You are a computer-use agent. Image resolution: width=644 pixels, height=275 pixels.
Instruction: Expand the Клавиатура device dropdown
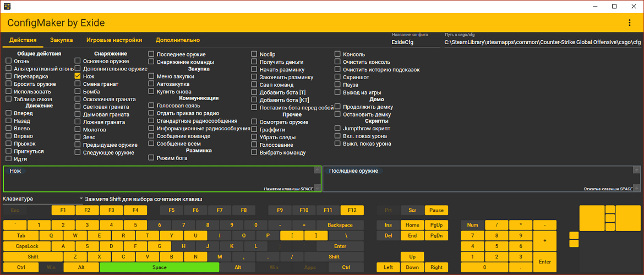(42, 199)
